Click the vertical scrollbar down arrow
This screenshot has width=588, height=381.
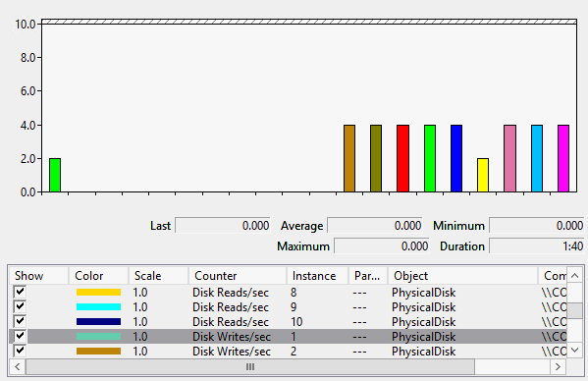[574, 351]
